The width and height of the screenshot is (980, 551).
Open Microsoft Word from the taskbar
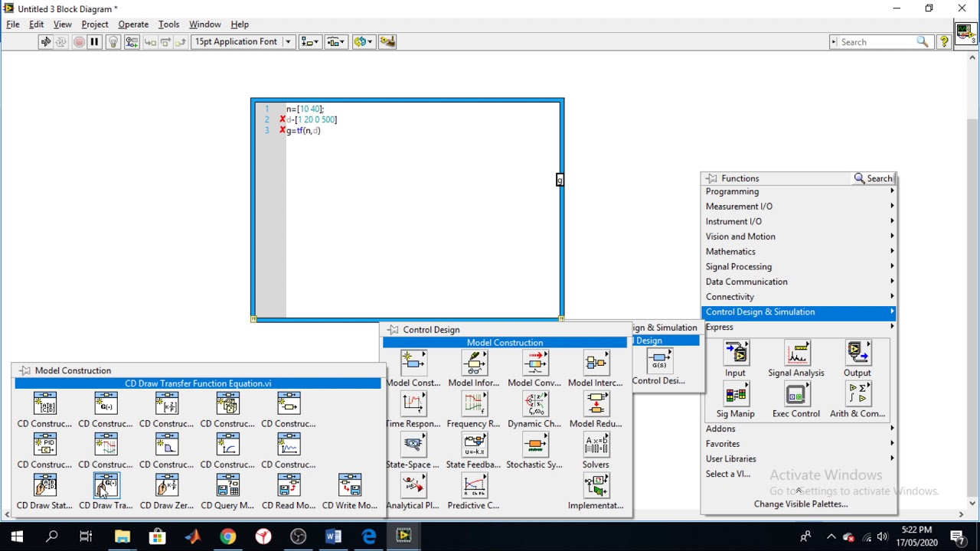[x=333, y=536]
